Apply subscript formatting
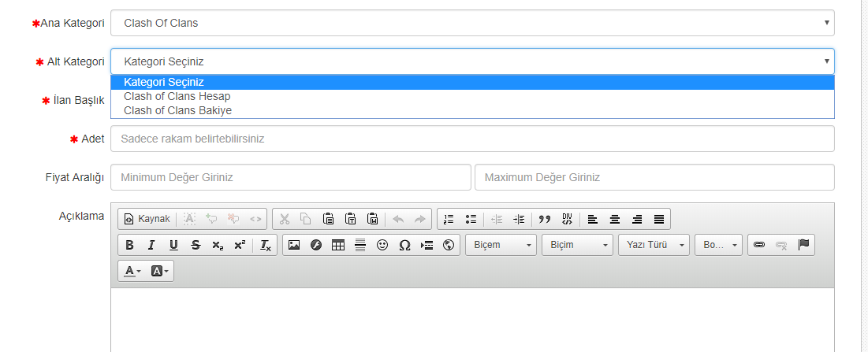The width and height of the screenshot is (868, 352). [x=218, y=245]
